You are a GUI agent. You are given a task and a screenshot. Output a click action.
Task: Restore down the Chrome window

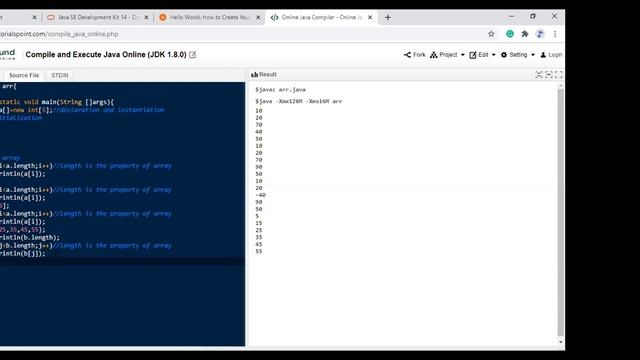point(533,16)
